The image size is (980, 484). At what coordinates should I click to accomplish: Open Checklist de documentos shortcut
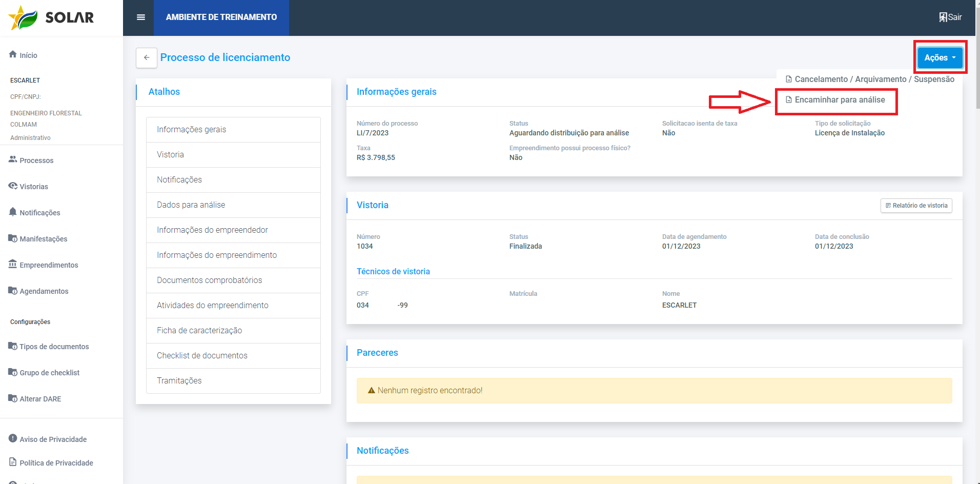(233, 356)
